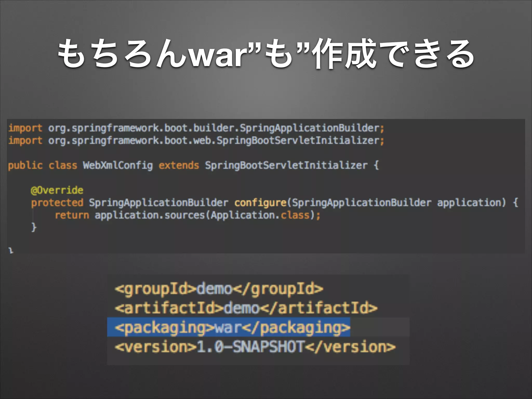Click the <groupId>demo</groupId> line

pyautogui.click(x=219, y=289)
